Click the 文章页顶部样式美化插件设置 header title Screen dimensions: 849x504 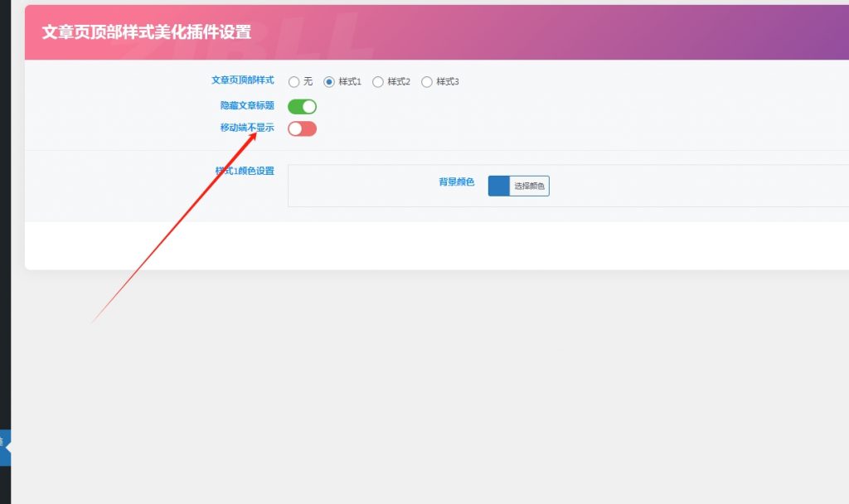147,32
